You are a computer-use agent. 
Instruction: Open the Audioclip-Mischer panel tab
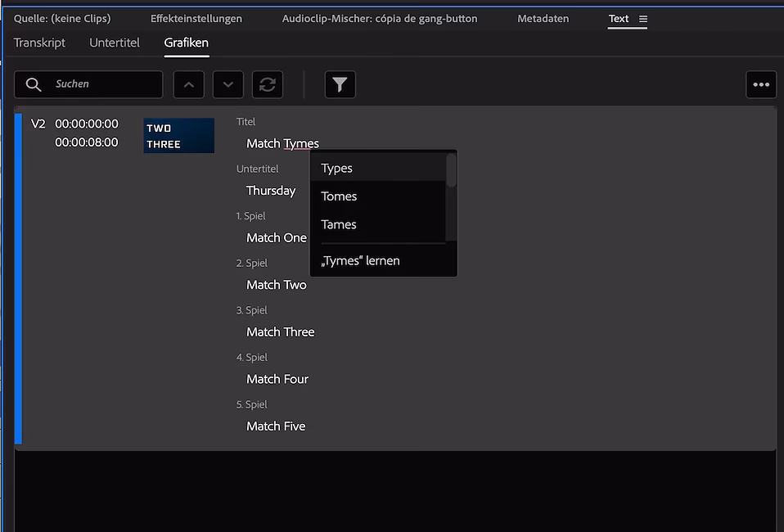point(379,19)
